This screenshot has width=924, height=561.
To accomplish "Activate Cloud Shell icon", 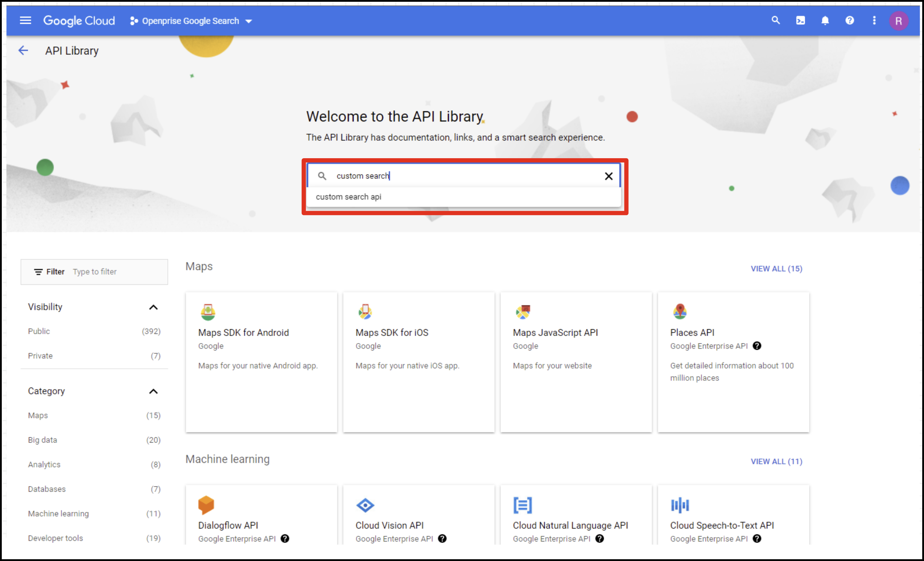I will coord(800,21).
